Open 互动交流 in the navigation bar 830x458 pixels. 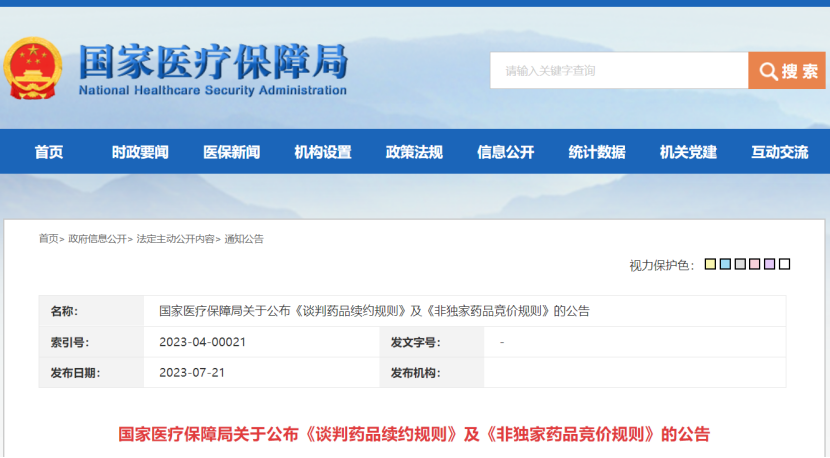click(x=780, y=152)
